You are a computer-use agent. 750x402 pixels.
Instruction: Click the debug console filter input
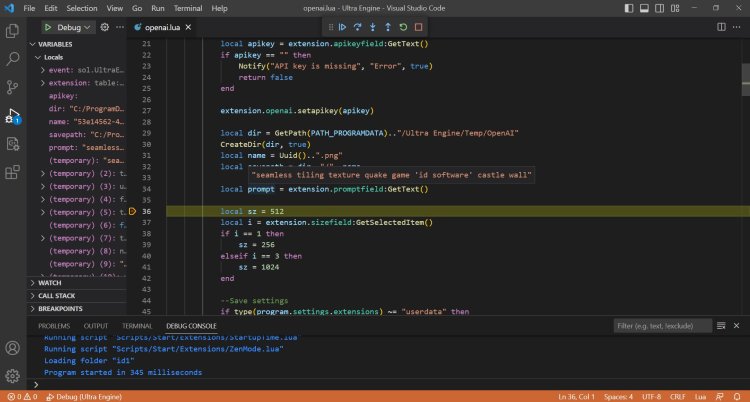pos(665,326)
